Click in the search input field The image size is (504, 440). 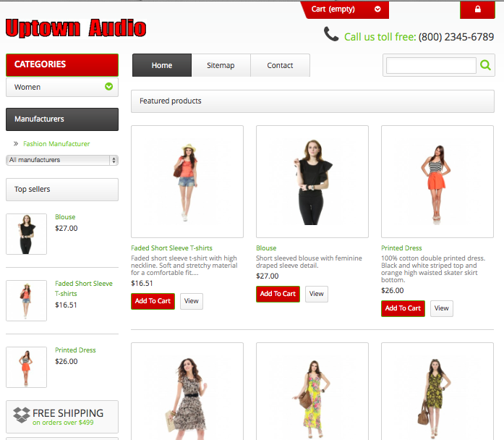click(x=431, y=66)
